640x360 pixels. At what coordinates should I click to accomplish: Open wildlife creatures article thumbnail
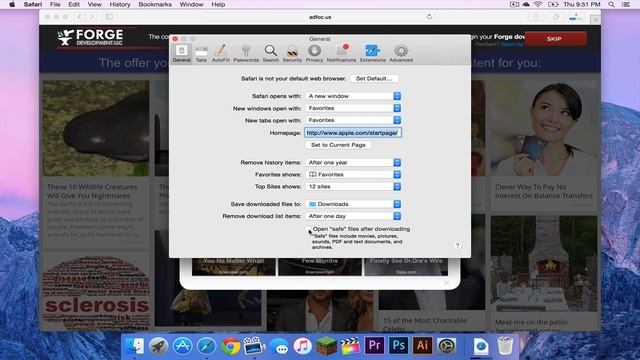click(x=96, y=128)
